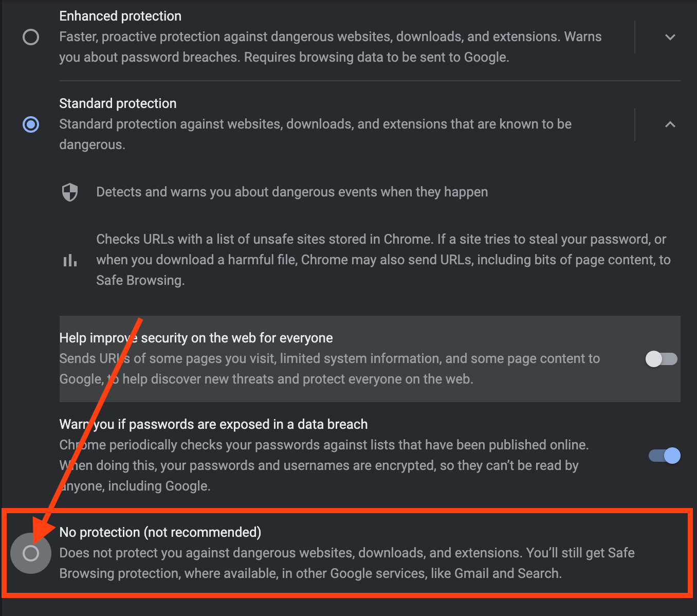Click the Faster, proactive protection description
The height and width of the screenshot is (616, 697).
(331, 47)
